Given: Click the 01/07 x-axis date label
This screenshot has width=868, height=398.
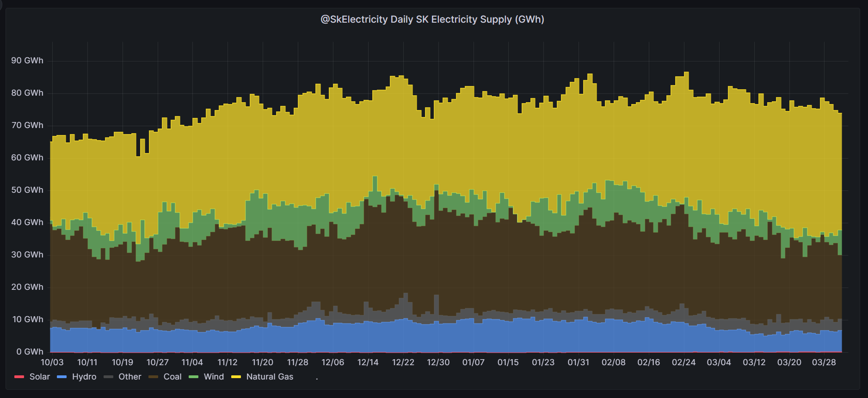Looking at the screenshot, I should point(473,362).
